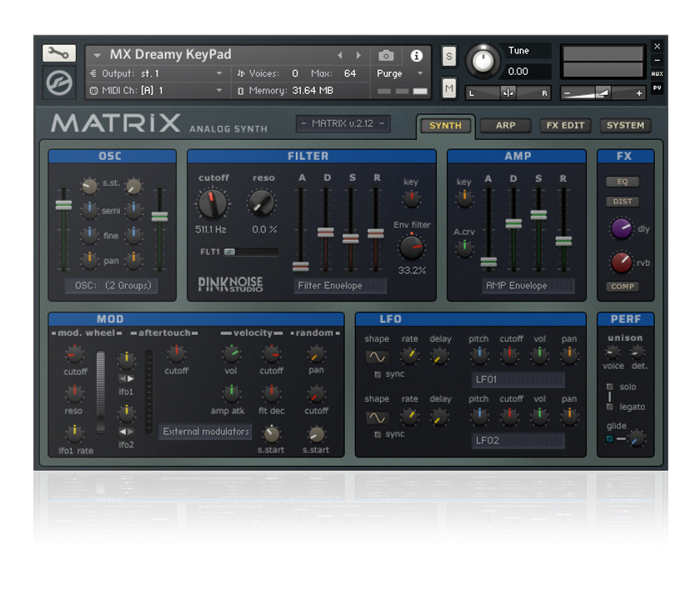Click the unison det. knob
Viewport: 700px width, 600px height.
coord(637,352)
